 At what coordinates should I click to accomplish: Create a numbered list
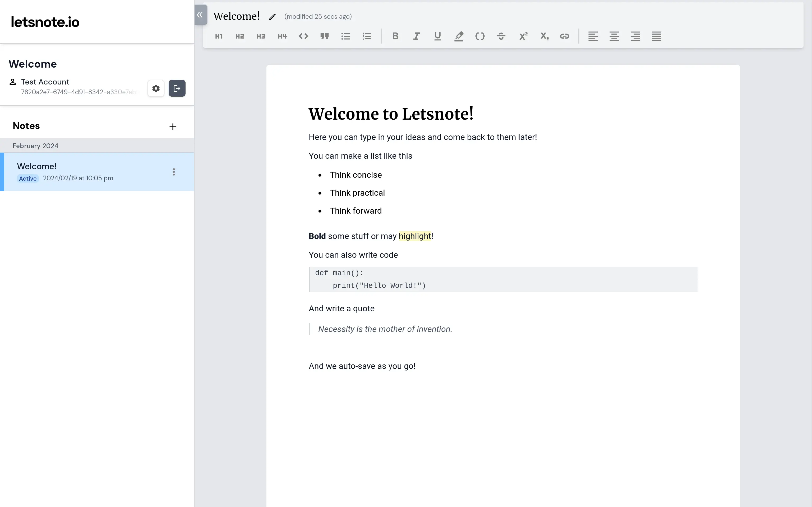(367, 36)
